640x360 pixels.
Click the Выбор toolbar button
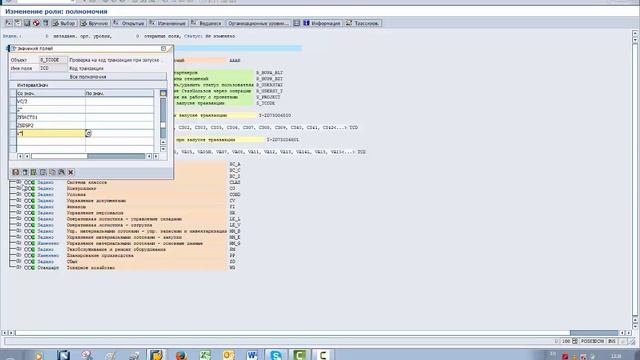coord(64,23)
